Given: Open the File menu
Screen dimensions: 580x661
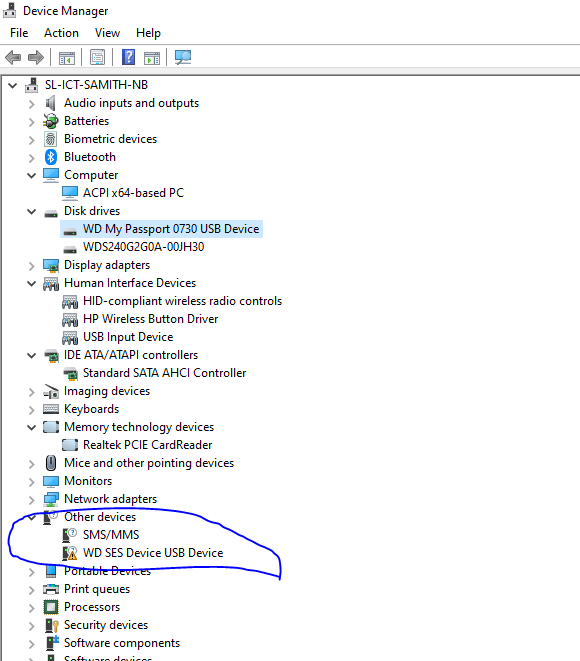Looking at the screenshot, I should pos(19,33).
